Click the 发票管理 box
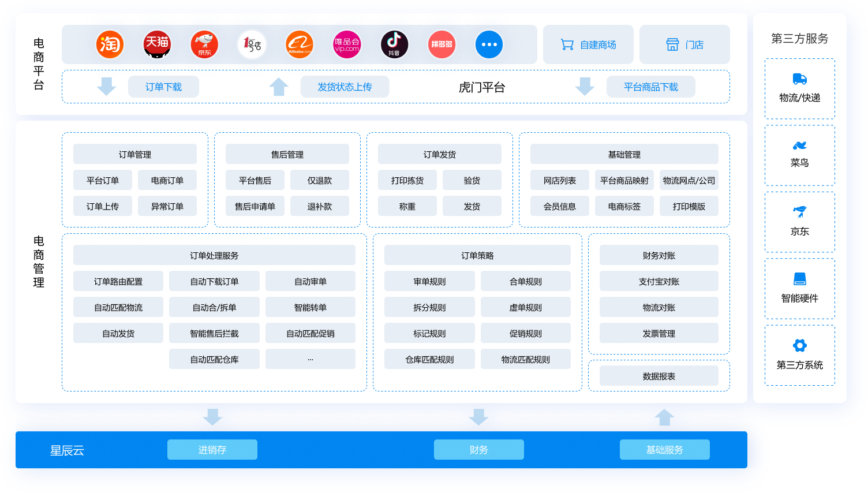Screen dimensions: 868x492 [x=659, y=333]
